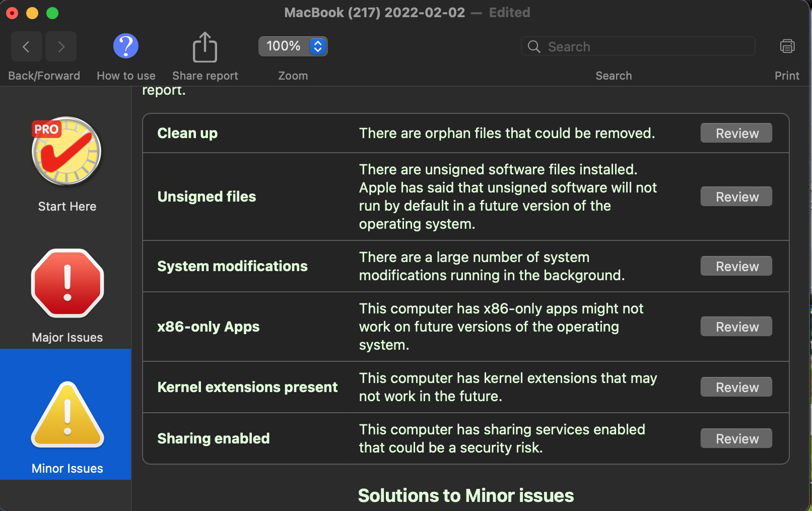Review the Clean up issue
The height and width of the screenshot is (511, 812).
[x=736, y=134]
